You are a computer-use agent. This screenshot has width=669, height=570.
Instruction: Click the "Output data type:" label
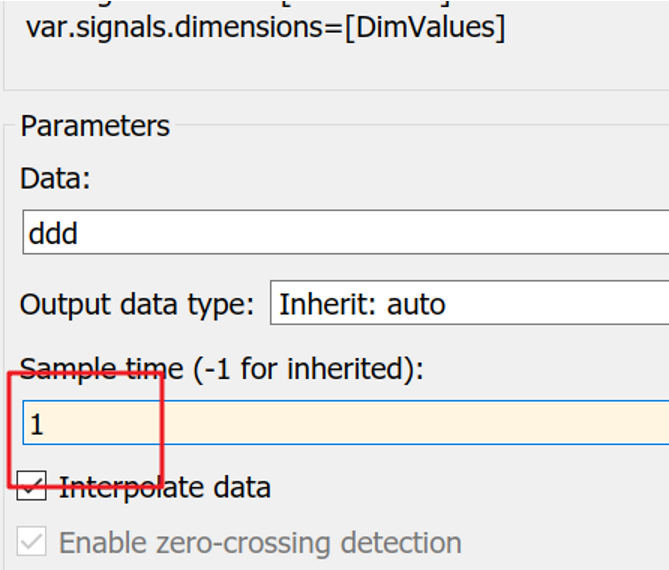coord(138,304)
